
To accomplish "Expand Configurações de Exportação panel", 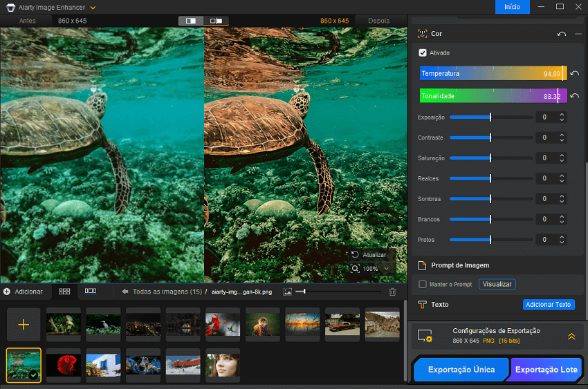I will pos(571,336).
